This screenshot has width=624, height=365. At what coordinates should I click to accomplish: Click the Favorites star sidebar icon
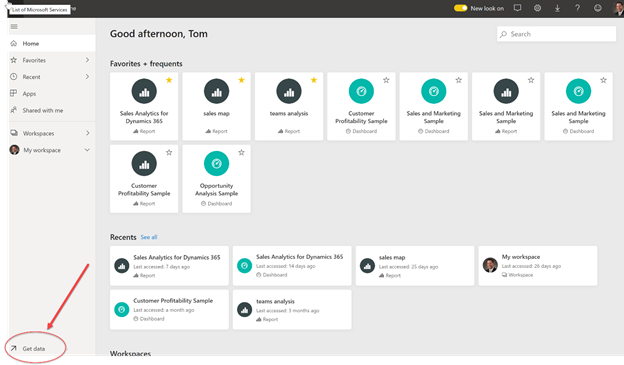tap(14, 60)
